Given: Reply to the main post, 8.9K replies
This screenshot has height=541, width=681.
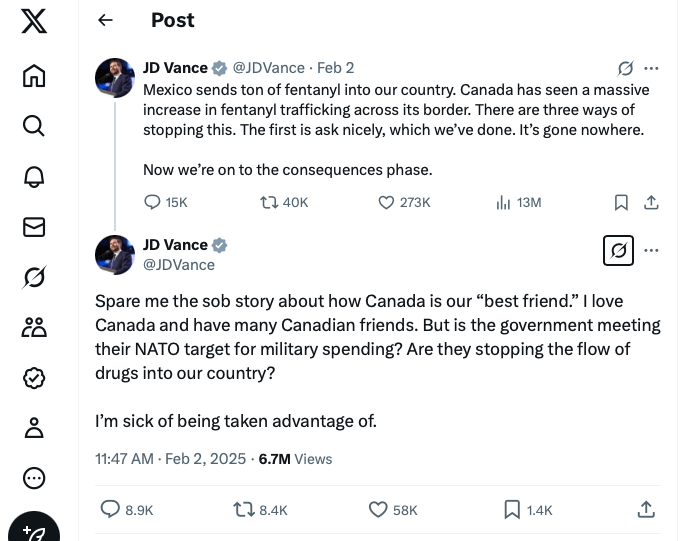Looking at the screenshot, I should (x=111, y=510).
